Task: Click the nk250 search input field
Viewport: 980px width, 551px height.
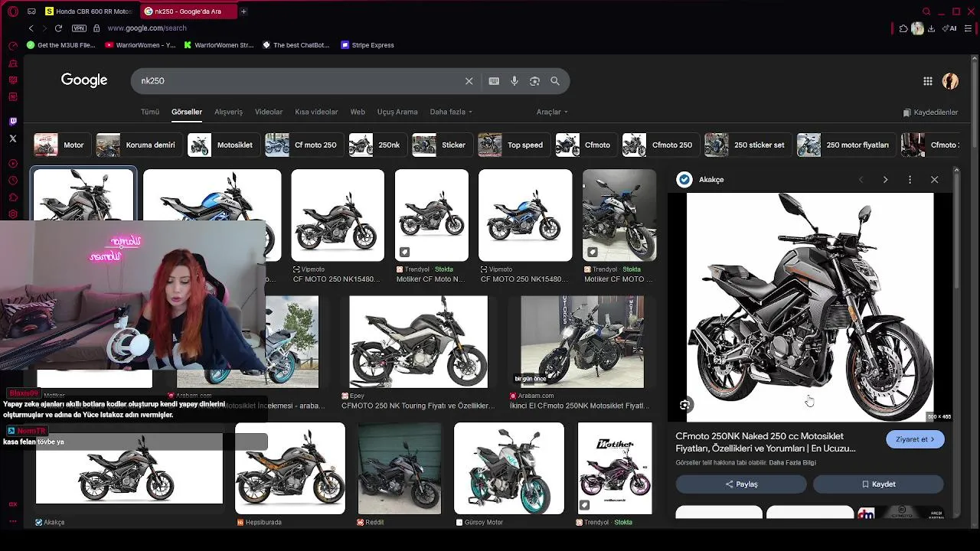Action: point(299,81)
